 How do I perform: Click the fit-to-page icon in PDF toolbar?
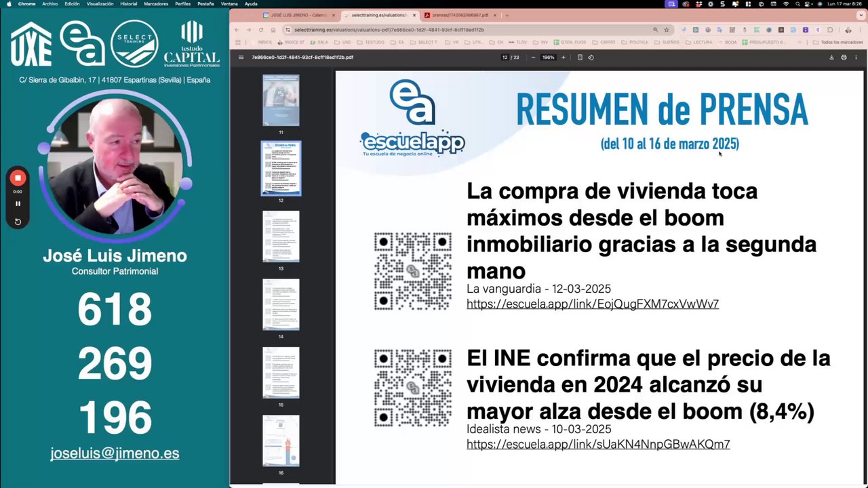tap(580, 58)
